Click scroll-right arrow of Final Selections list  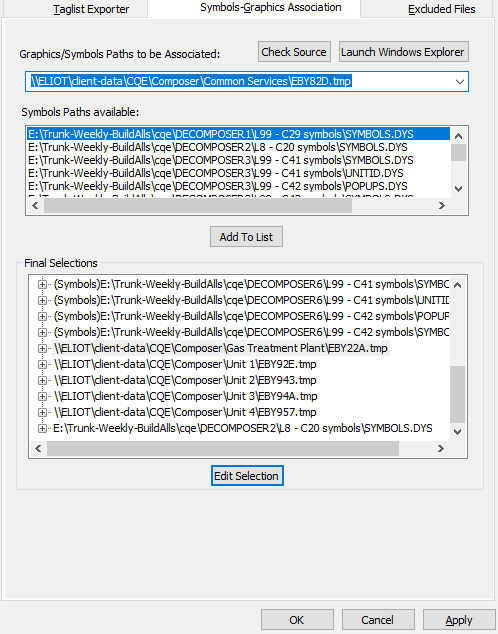(x=441, y=448)
